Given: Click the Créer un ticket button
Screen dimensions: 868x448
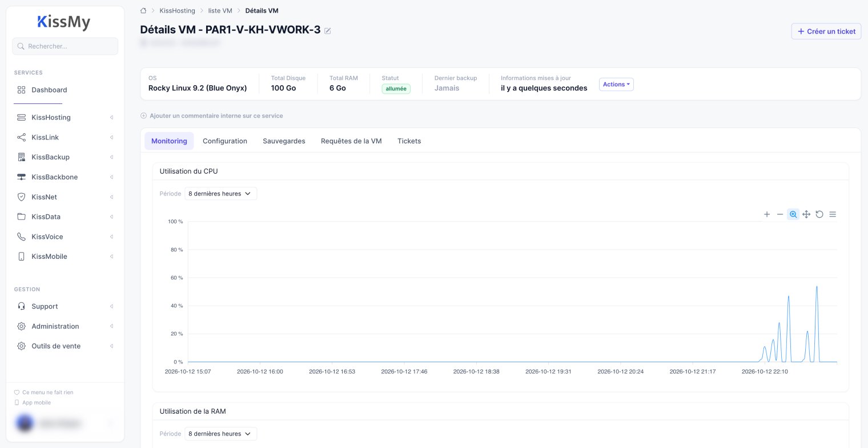Looking at the screenshot, I should [826, 31].
